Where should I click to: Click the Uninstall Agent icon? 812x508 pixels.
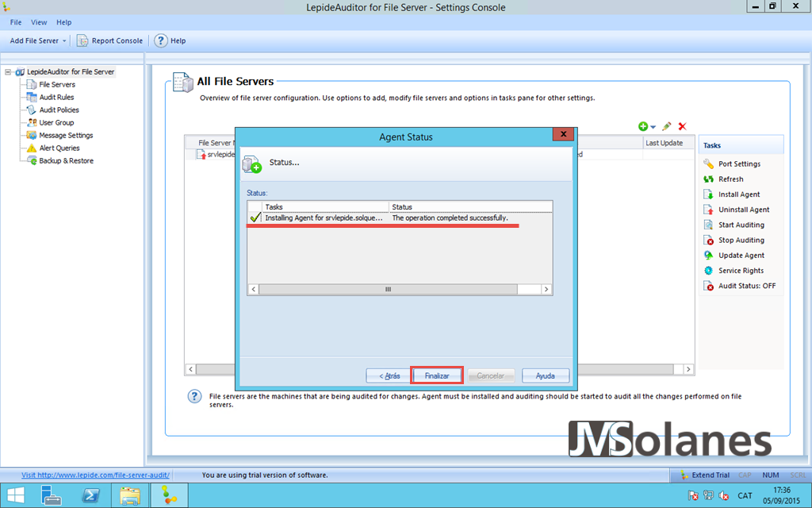click(x=708, y=210)
